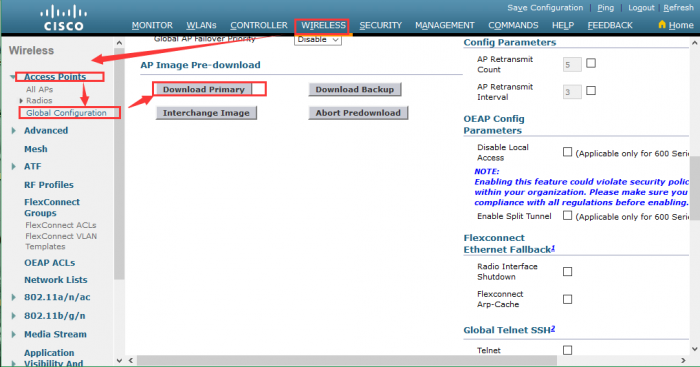This screenshot has height=367, width=700.
Task: Open OEAP ACLs in sidebar
Action: 50,263
